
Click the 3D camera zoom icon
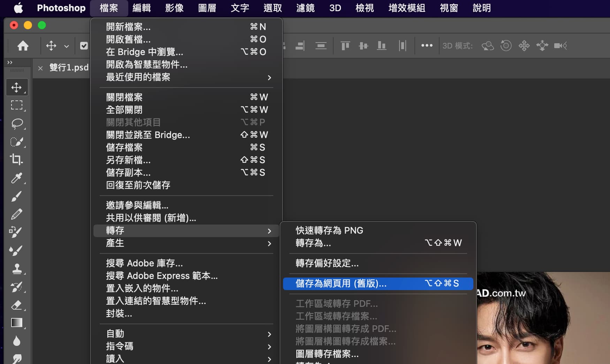click(x=561, y=46)
